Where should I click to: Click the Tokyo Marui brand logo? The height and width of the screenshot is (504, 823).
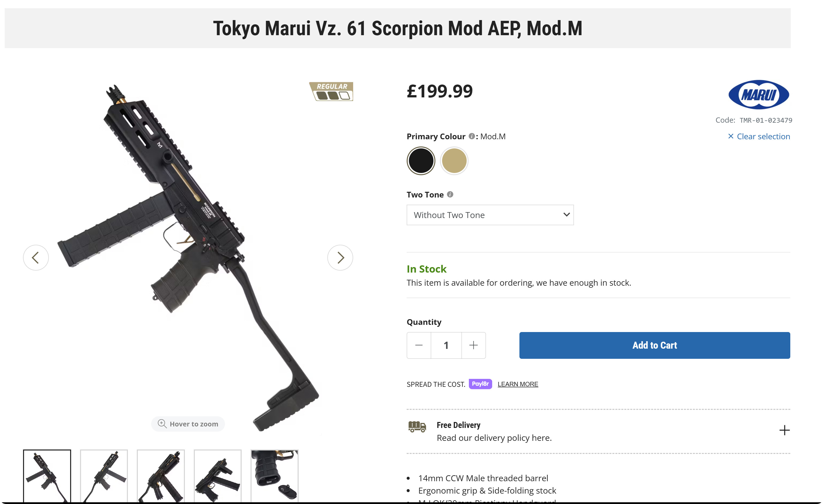pos(758,94)
